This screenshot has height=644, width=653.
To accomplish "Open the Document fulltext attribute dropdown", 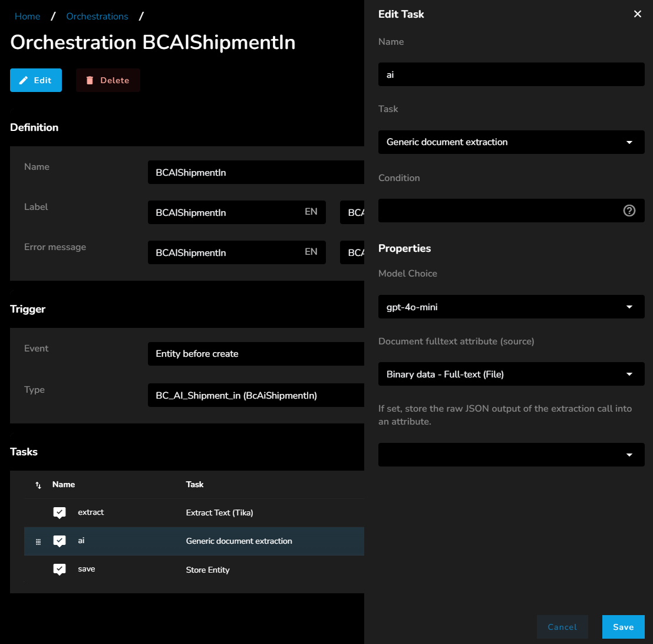I will (510, 374).
